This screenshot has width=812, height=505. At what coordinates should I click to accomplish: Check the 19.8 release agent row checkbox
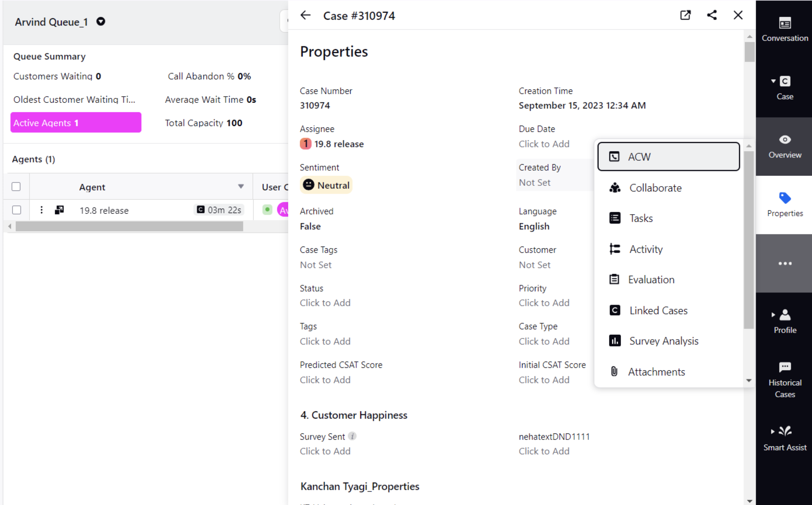pyautogui.click(x=16, y=210)
